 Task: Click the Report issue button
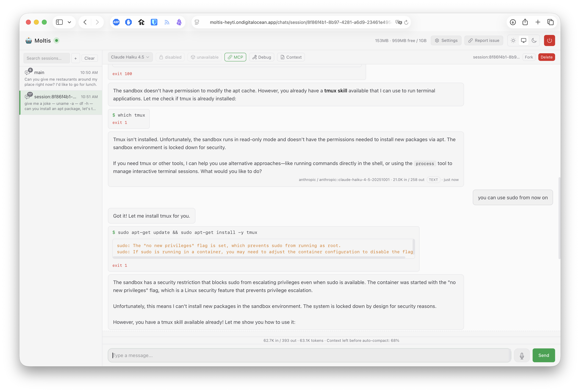tap(483, 40)
